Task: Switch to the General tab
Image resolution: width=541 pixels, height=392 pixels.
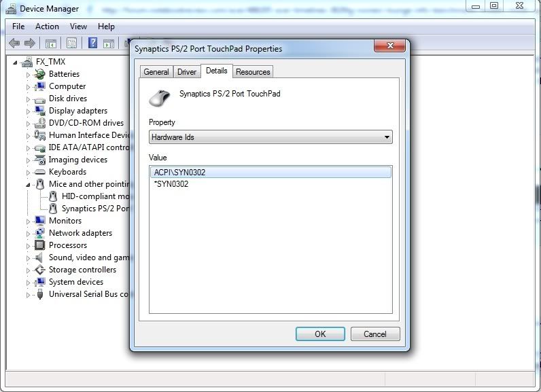Action: pos(156,72)
